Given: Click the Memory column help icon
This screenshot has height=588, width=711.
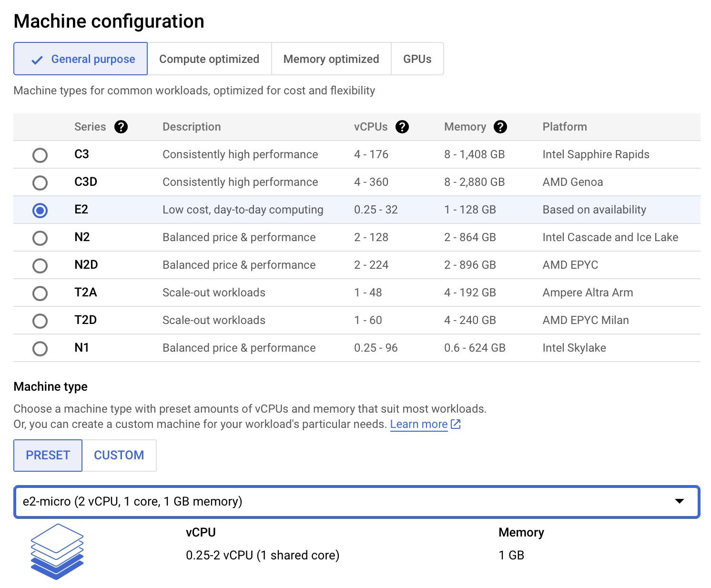Looking at the screenshot, I should point(500,126).
